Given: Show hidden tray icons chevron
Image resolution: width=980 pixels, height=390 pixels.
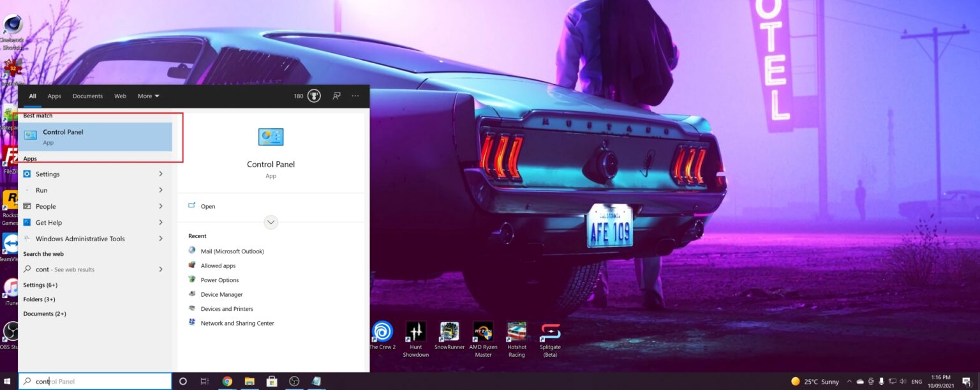Looking at the screenshot, I should [849, 381].
